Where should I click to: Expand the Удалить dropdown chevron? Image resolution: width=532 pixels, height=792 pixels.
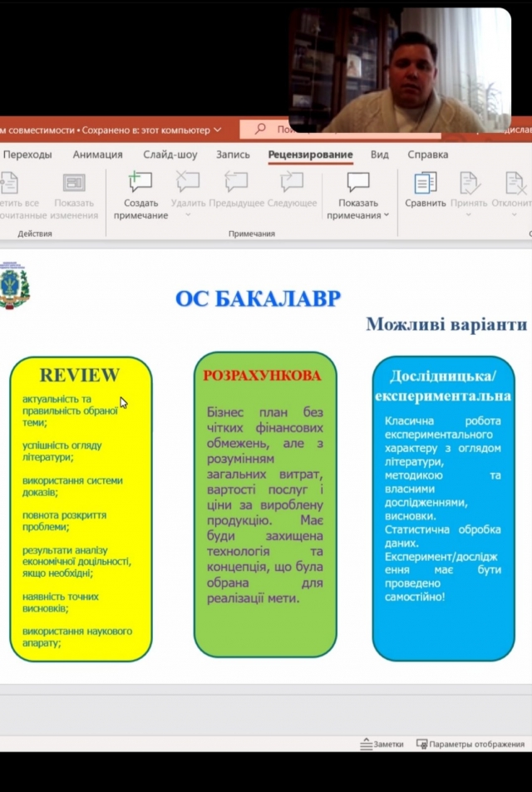[188, 214]
